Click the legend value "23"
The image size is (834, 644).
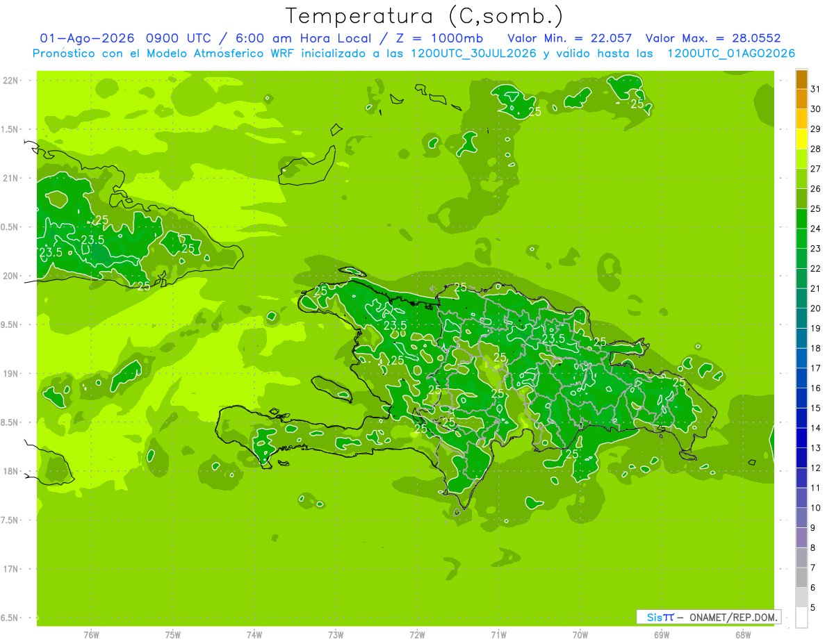(816, 249)
